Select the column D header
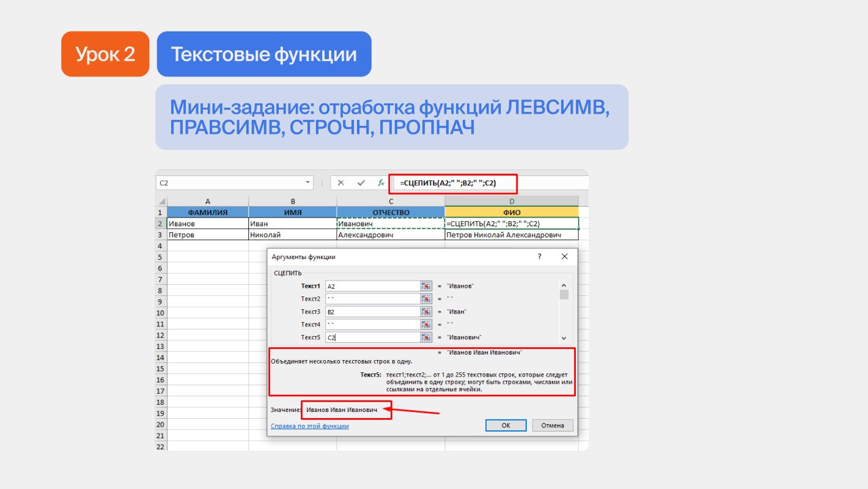 click(x=511, y=202)
